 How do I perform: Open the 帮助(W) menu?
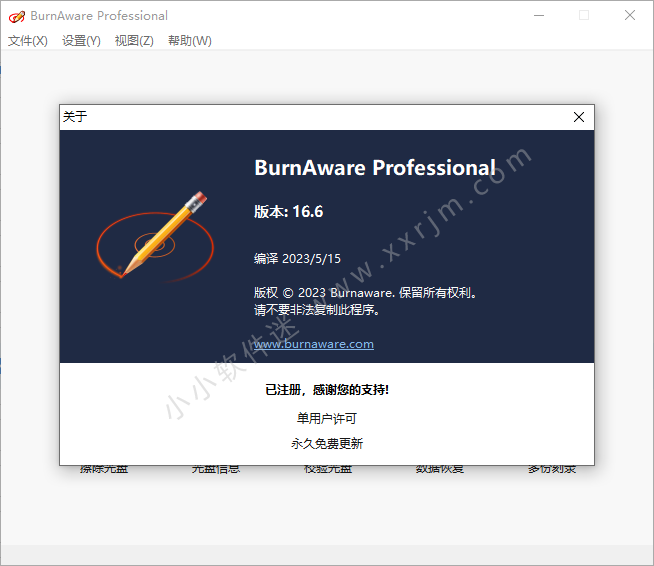tap(189, 40)
